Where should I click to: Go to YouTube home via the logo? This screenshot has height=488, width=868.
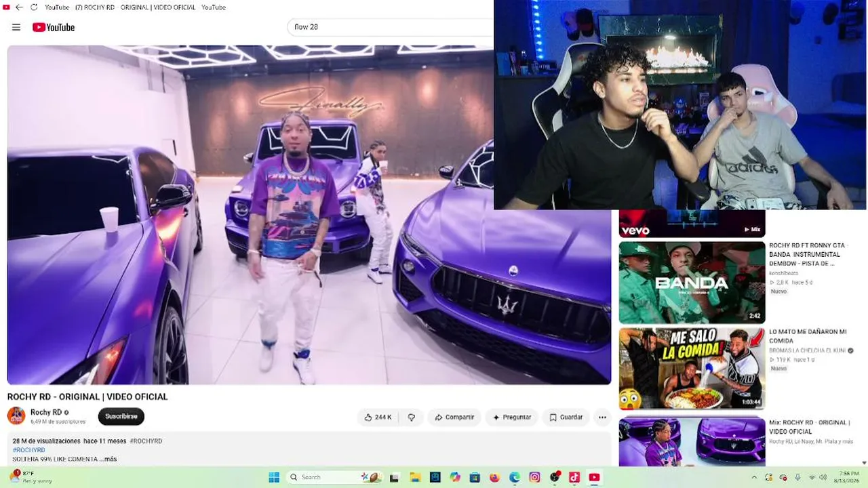54,27
